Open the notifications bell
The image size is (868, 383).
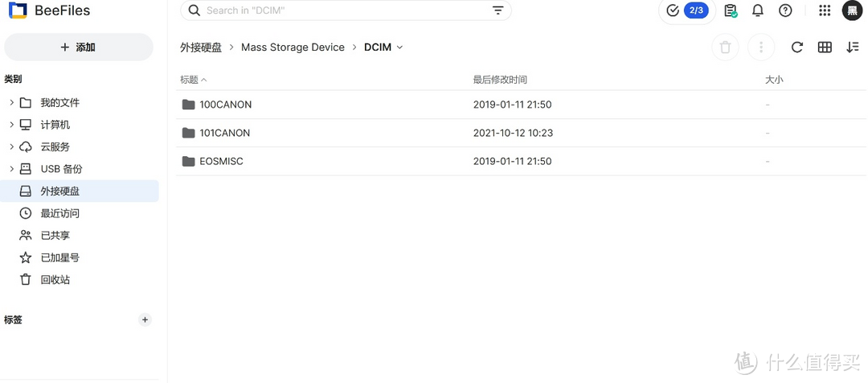pyautogui.click(x=757, y=10)
